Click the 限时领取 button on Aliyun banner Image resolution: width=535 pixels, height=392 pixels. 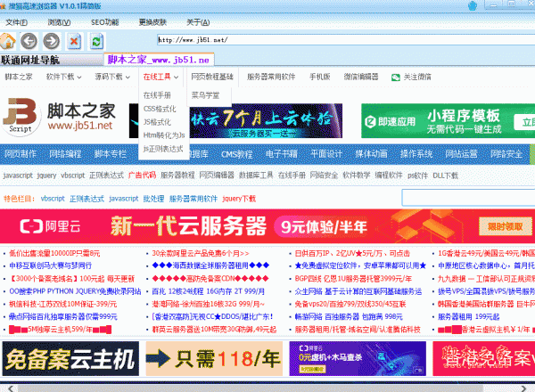point(506,226)
